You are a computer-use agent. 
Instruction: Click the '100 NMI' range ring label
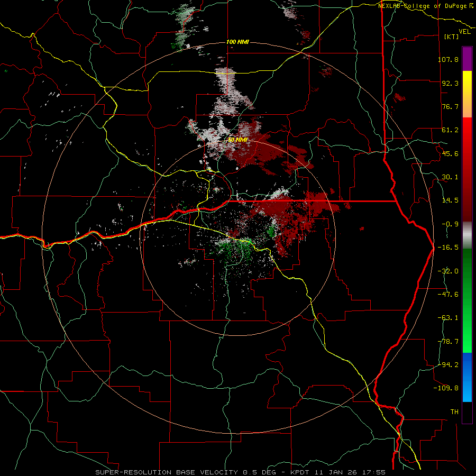click(237, 42)
